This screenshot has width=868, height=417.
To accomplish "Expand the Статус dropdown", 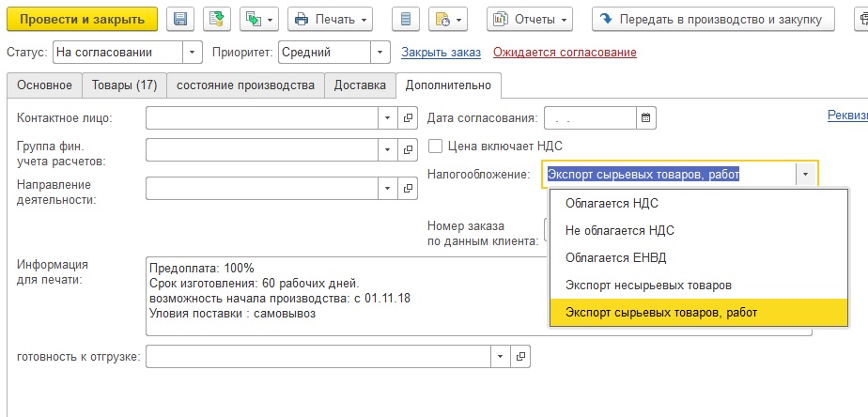I will [192, 53].
